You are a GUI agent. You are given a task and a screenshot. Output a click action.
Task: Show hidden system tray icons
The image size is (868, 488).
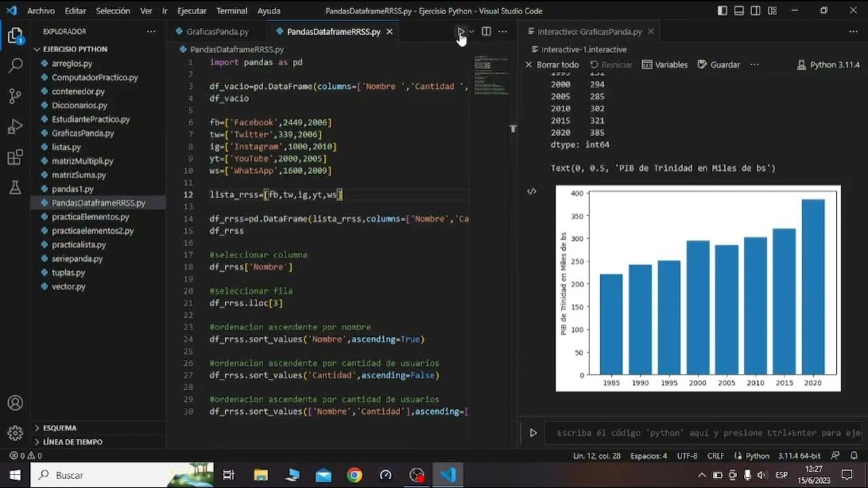click(702, 475)
